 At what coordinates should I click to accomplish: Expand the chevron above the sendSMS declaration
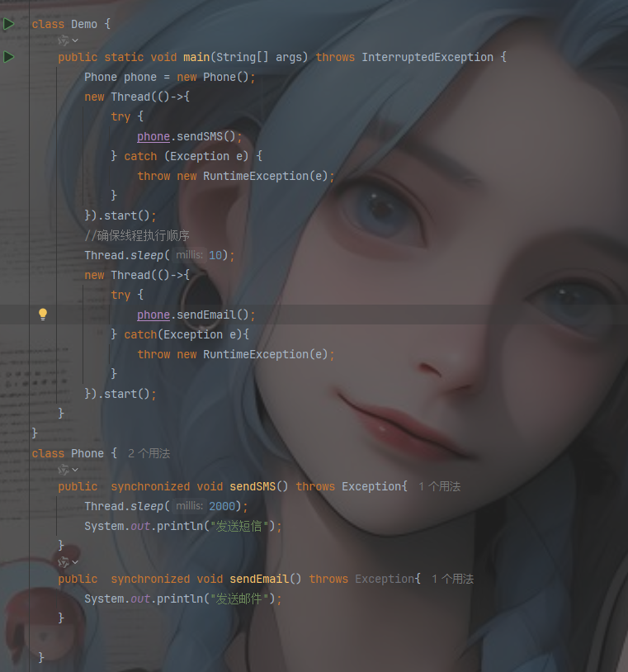point(75,470)
